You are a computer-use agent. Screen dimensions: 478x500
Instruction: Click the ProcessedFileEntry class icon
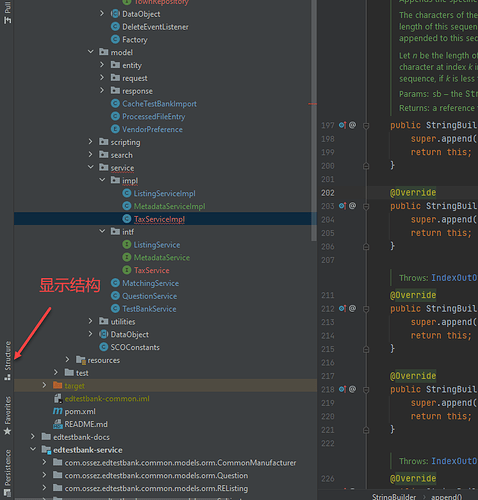tap(115, 116)
